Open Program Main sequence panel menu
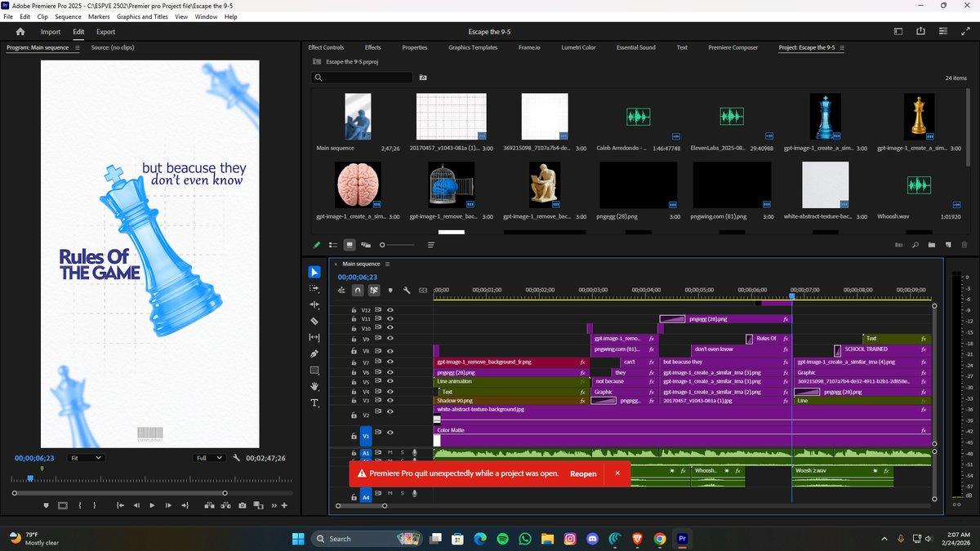This screenshot has width=980, height=551. click(78, 47)
